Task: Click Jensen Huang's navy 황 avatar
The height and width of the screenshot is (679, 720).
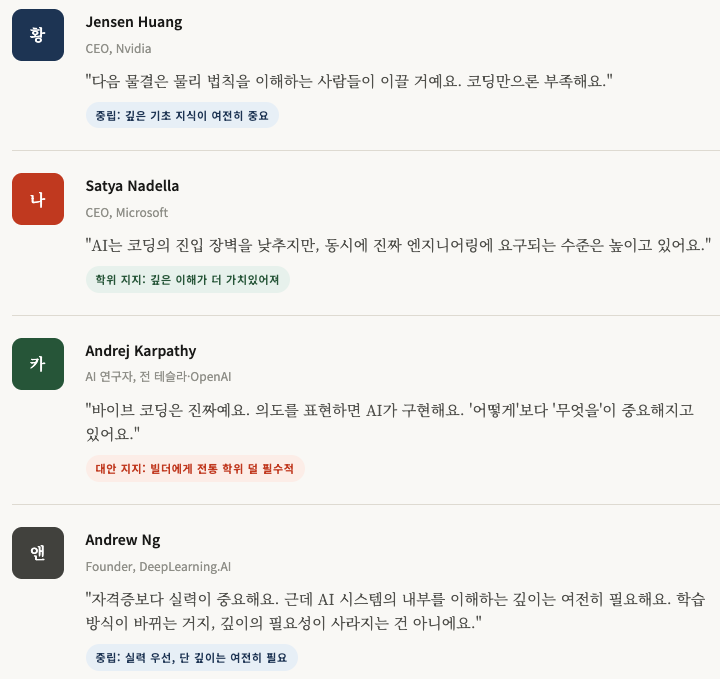Action: 38,35
